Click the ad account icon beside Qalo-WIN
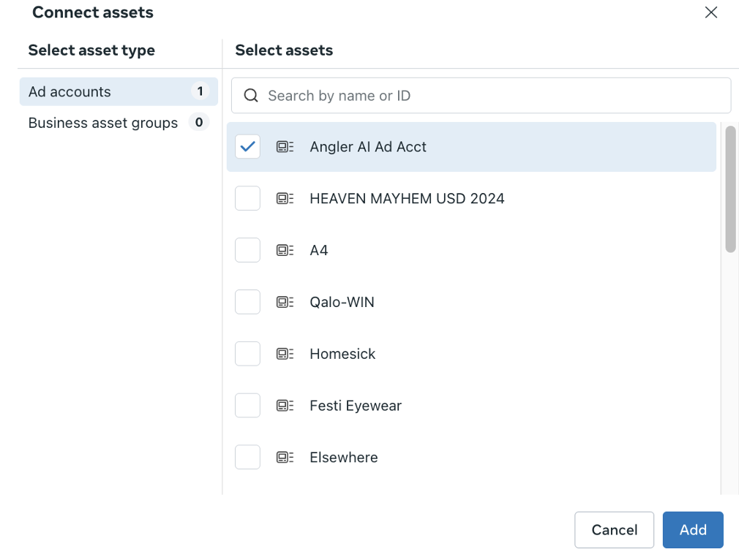 pos(285,303)
